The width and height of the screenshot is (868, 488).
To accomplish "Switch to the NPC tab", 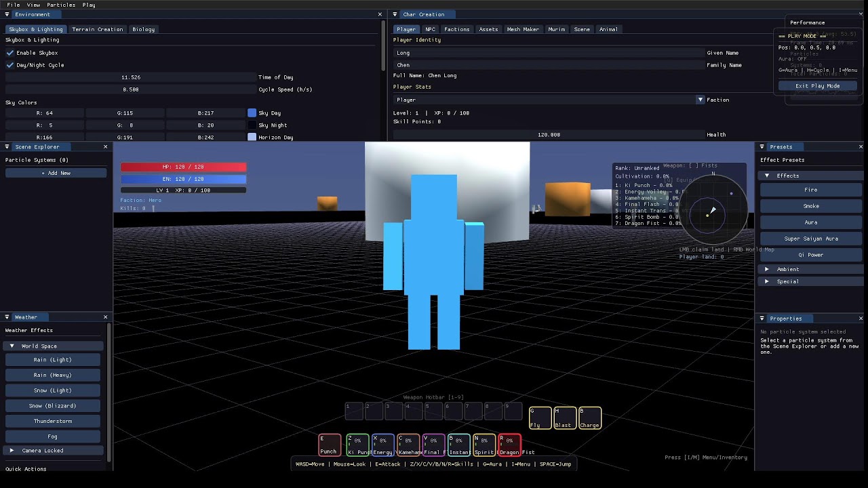I will pyautogui.click(x=431, y=29).
